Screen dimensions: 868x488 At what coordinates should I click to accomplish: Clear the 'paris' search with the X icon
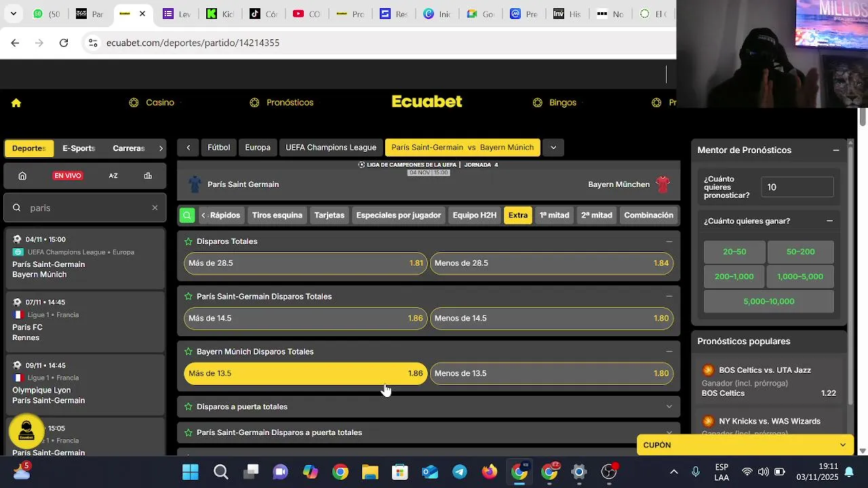click(x=155, y=208)
